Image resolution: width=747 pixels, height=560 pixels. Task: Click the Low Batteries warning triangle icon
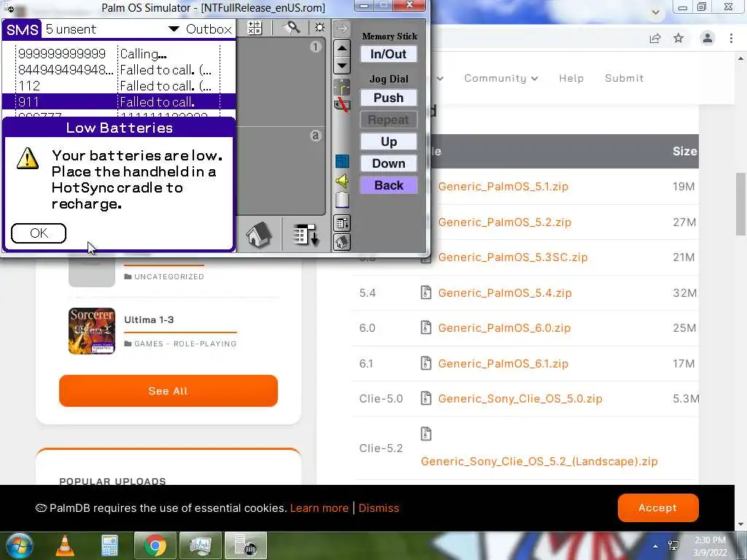tap(28, 158)
